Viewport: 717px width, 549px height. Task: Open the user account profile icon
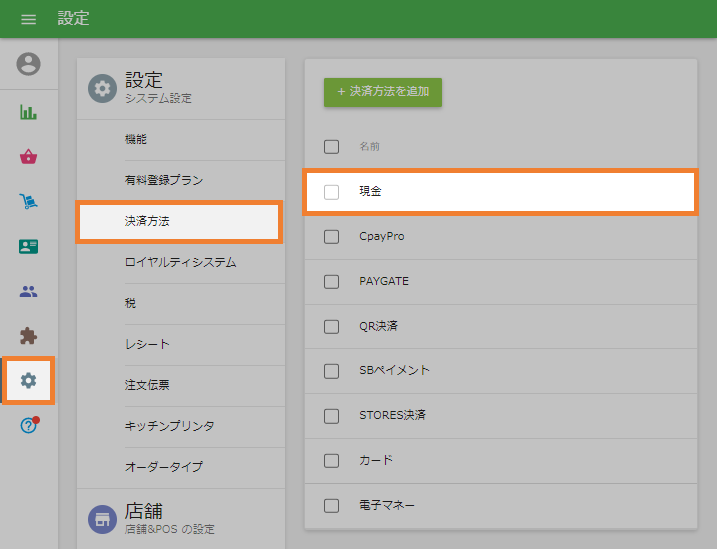click(29, 64)
